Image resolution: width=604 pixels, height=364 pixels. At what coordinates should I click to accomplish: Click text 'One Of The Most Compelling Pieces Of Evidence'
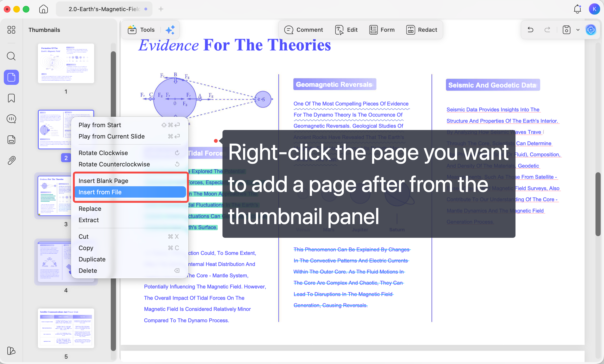(351, 104)
